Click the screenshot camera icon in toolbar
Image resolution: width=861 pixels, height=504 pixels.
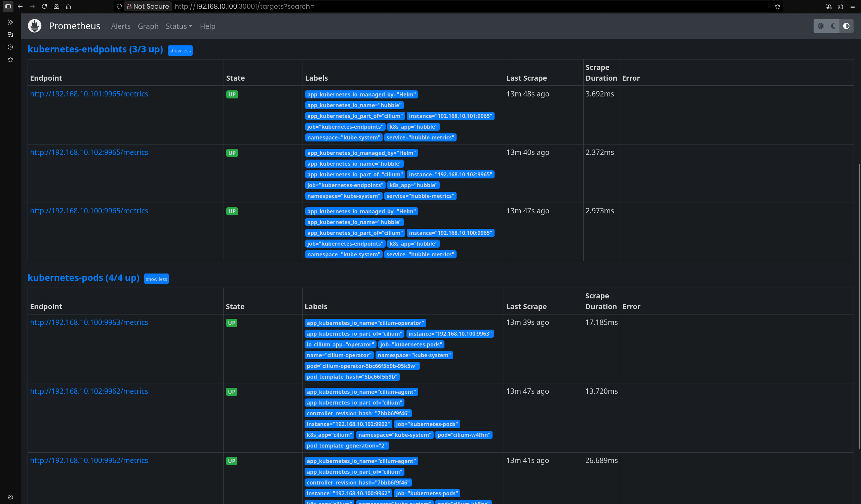pyautogui.click(x=56, y=6)
